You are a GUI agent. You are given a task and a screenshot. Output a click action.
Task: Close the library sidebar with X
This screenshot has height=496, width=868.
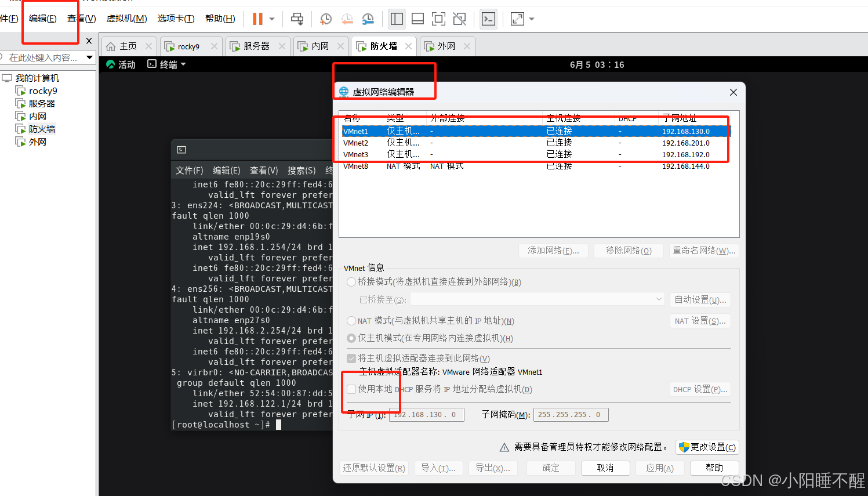click(89, 41)
